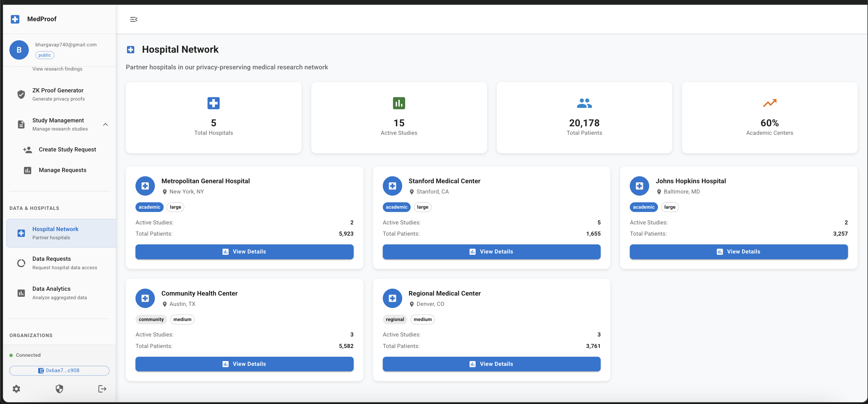Click the shield icon in the sidebar footer
This screenshot has height=404, width=868.
pos(59,389)
